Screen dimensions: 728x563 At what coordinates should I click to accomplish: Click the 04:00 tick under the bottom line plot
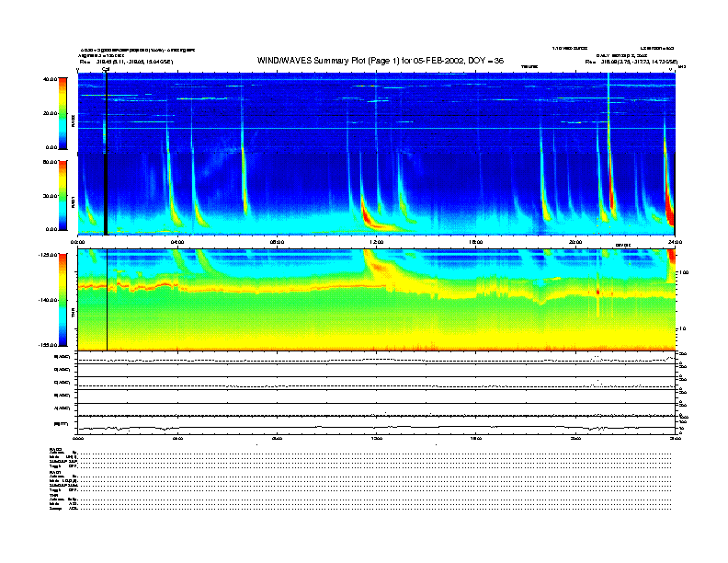click(x=177, y=438)
